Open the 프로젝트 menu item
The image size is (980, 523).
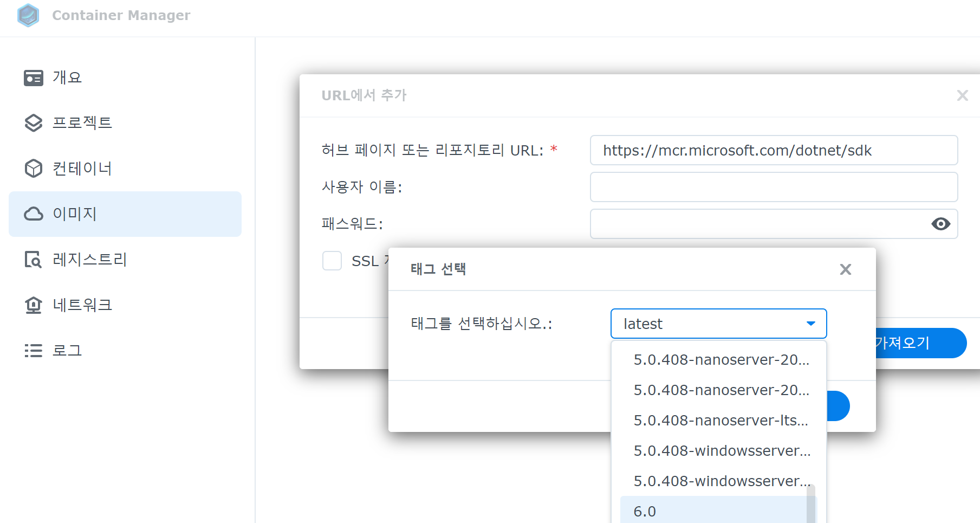click(x=125, y=123)
